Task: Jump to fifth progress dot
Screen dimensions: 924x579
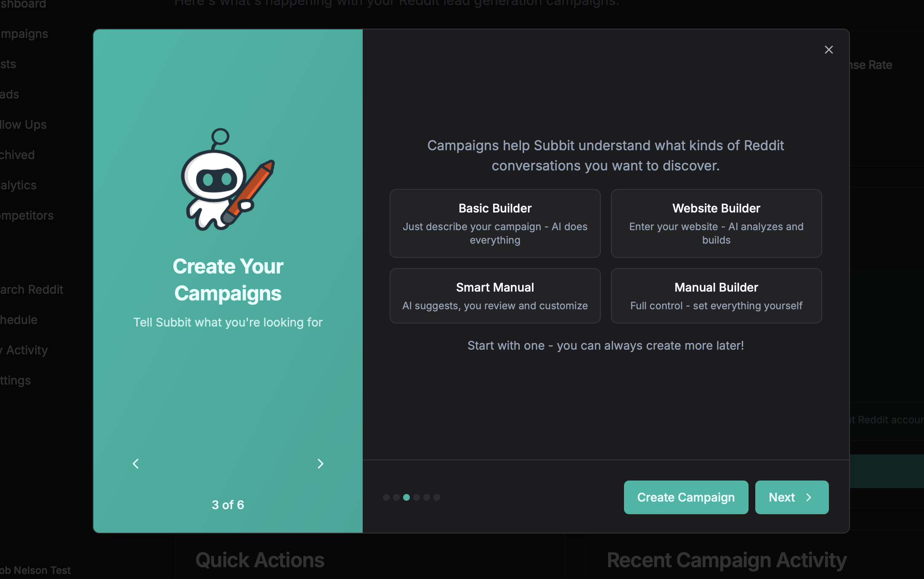Action: tap(427, 497)
